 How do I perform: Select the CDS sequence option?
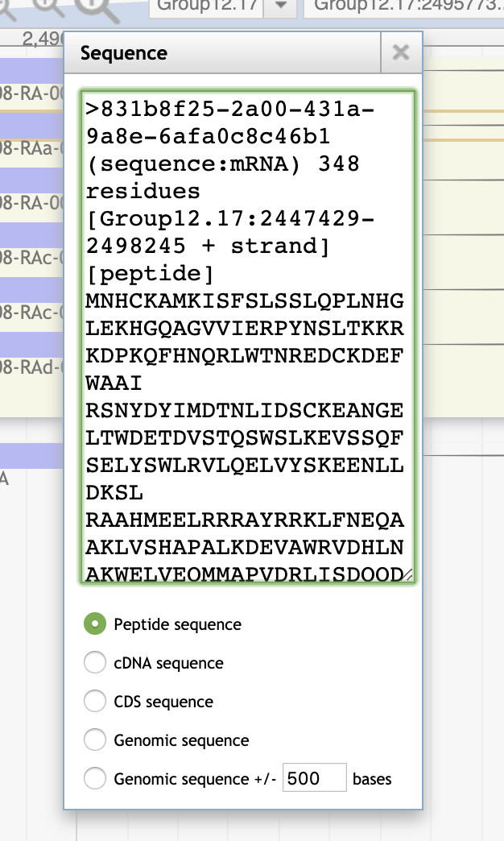pos(95,702)
